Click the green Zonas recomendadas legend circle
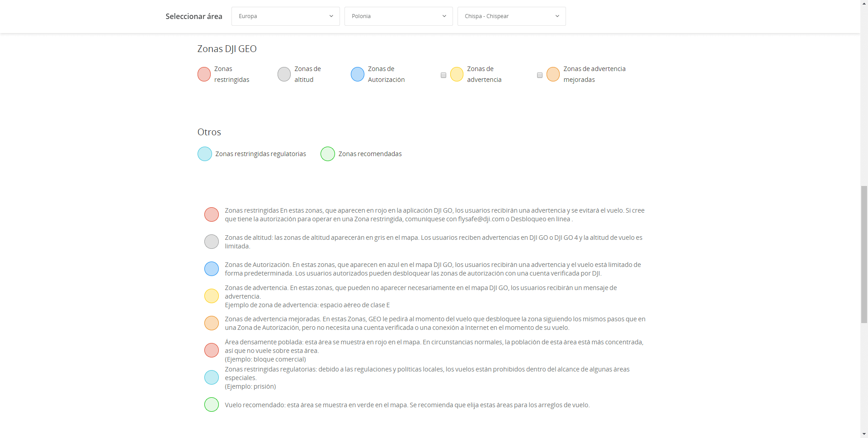The image size is (868, 438). pos(328,154)
